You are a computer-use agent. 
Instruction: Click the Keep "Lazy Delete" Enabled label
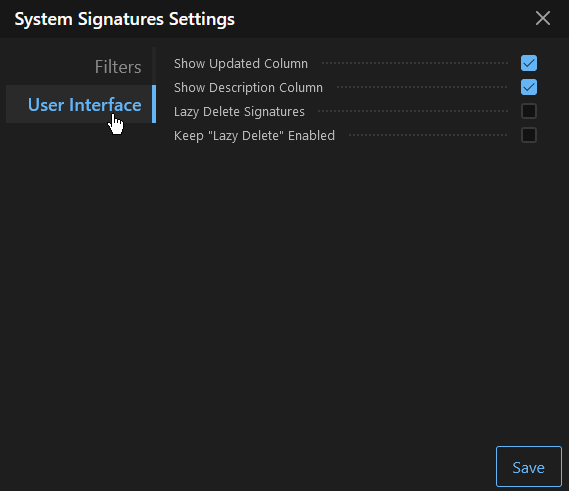pyautogui.click(x=254, y=135)
